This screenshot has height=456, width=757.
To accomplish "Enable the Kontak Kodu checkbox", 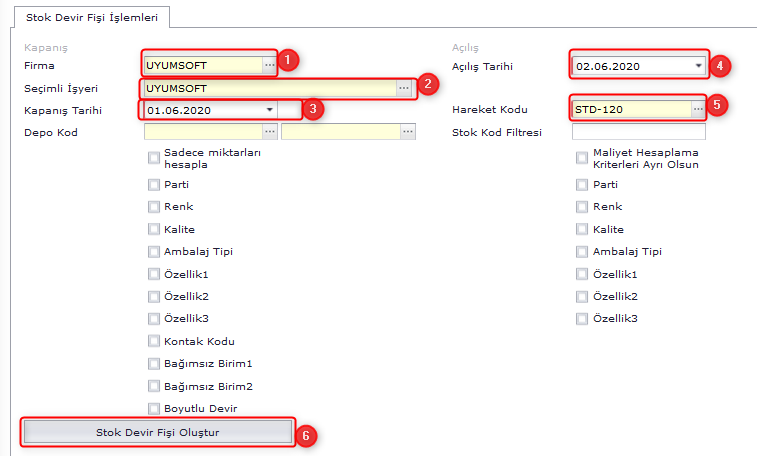I will pyautogui.click(x=154, y=341).
